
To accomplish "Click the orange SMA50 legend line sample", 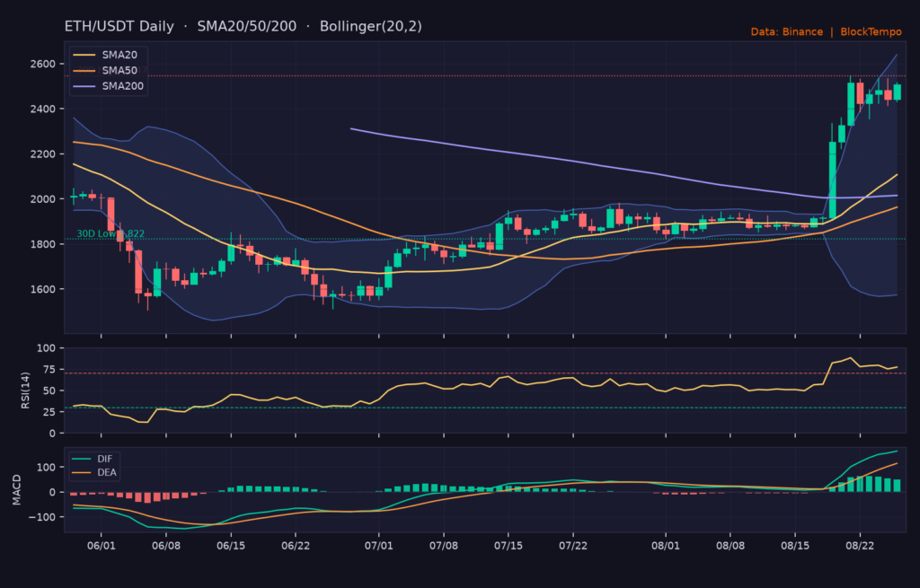I will coord(84,70).
